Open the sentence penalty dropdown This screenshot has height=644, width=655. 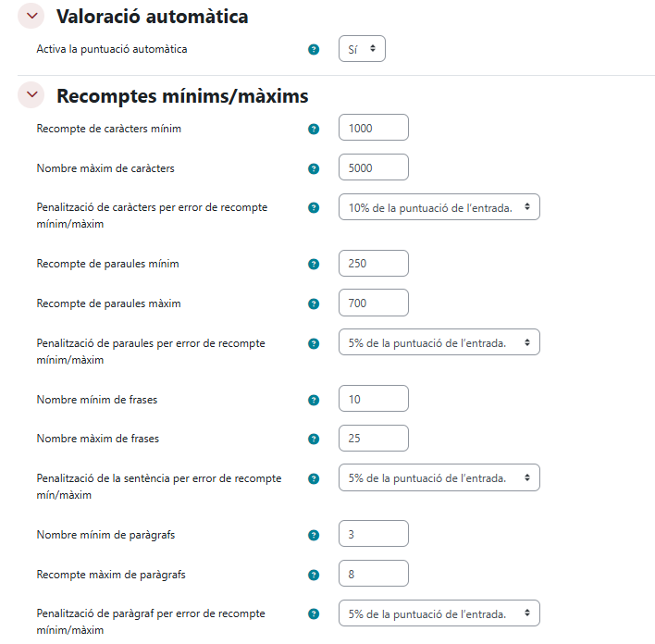click(439, 477)
